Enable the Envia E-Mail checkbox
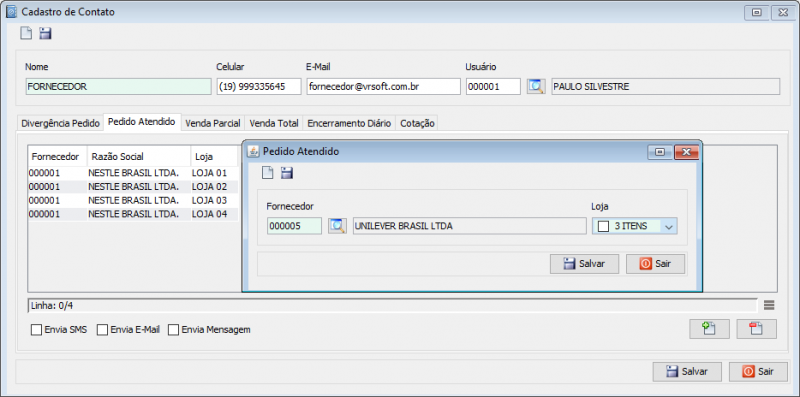 [x=103, y=330]
